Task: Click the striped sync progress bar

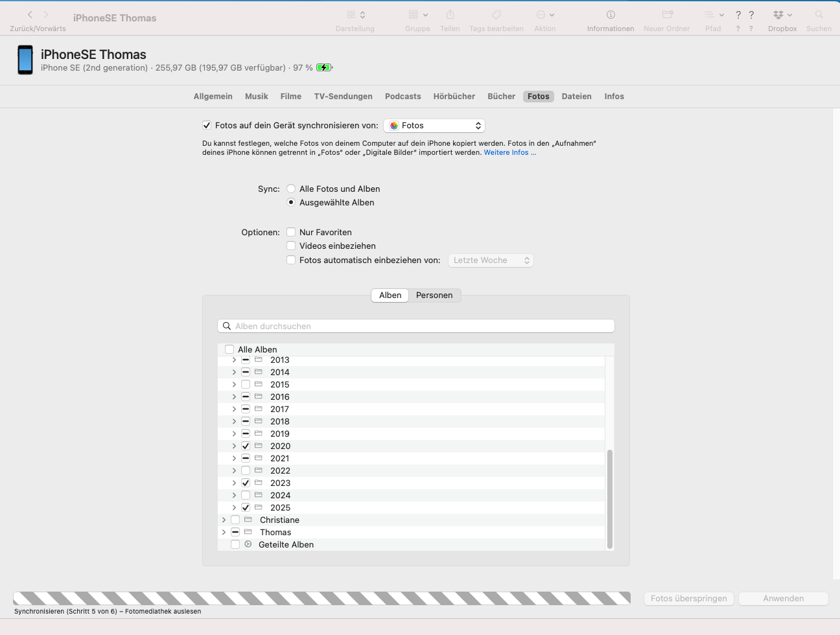Action: (x=321, y=598)
